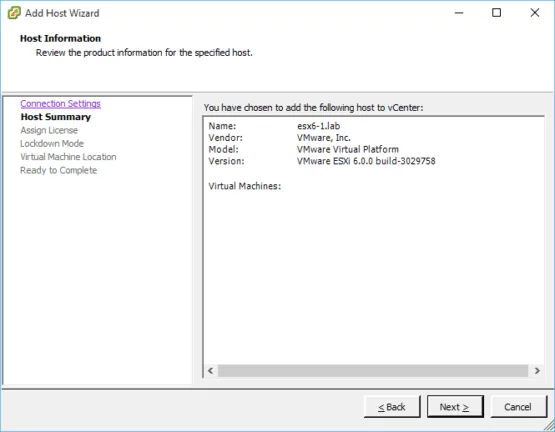Click the model value VMware Virtual Platform

pyautogui.click(x=348, y=149)
